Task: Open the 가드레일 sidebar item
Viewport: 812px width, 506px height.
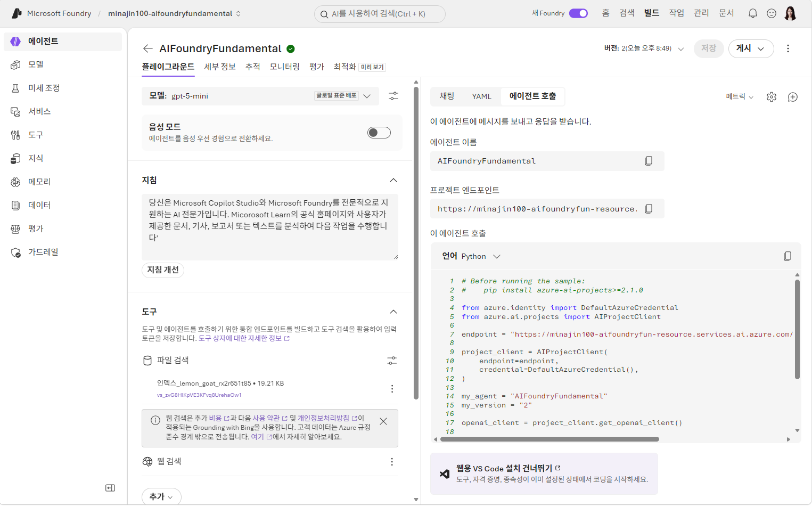Action: (63, 252)
